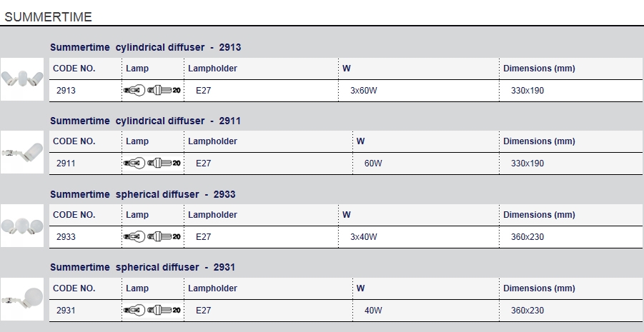Click the SUMMERTIME page title

[48, 17]
